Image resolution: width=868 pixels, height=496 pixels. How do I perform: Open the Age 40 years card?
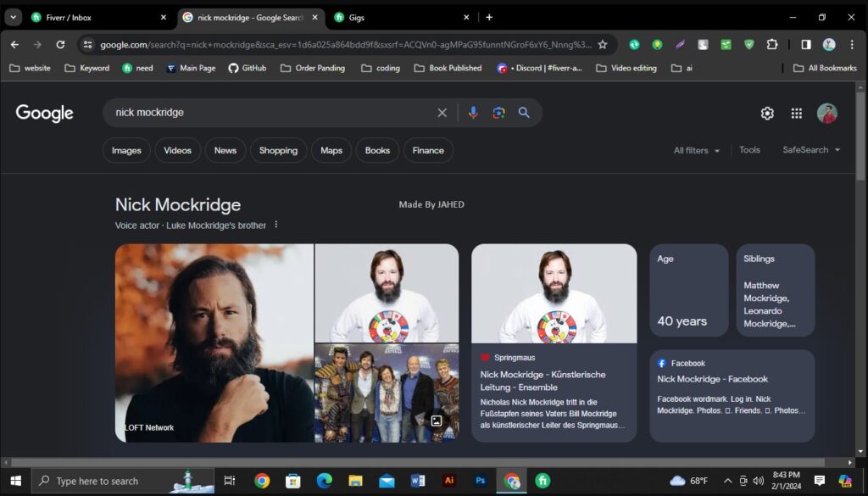coord(688,290)
